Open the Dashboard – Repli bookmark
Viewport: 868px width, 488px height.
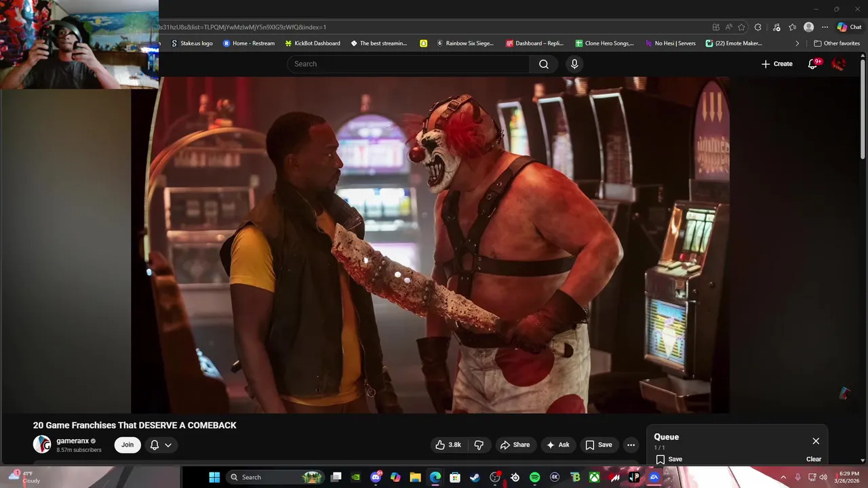pyautogui.click(x=535, y=43)
